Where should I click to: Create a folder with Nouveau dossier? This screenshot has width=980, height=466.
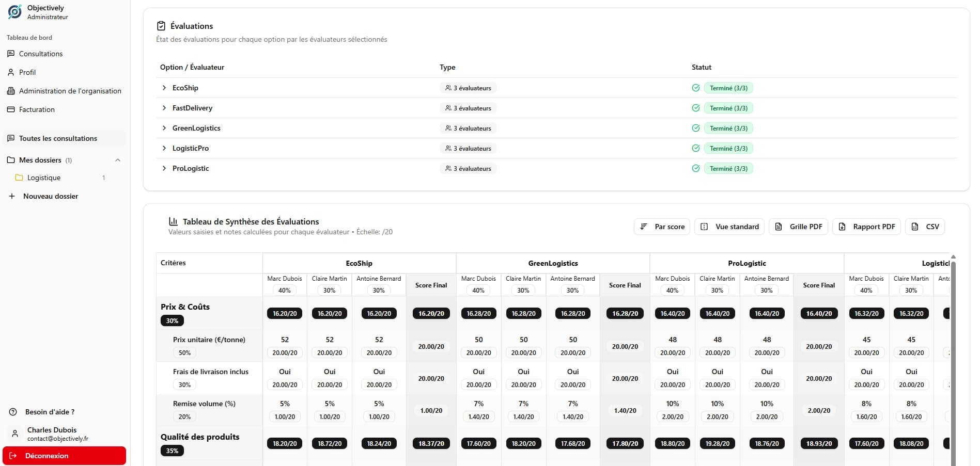pos(50,196)
